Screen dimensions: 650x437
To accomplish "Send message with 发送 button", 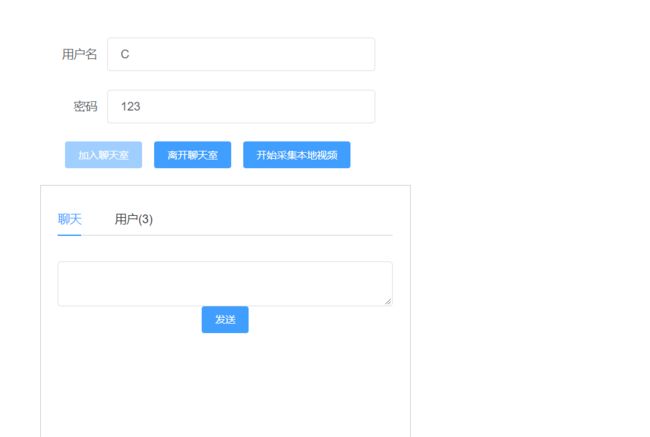I will [x=225, y=320].
